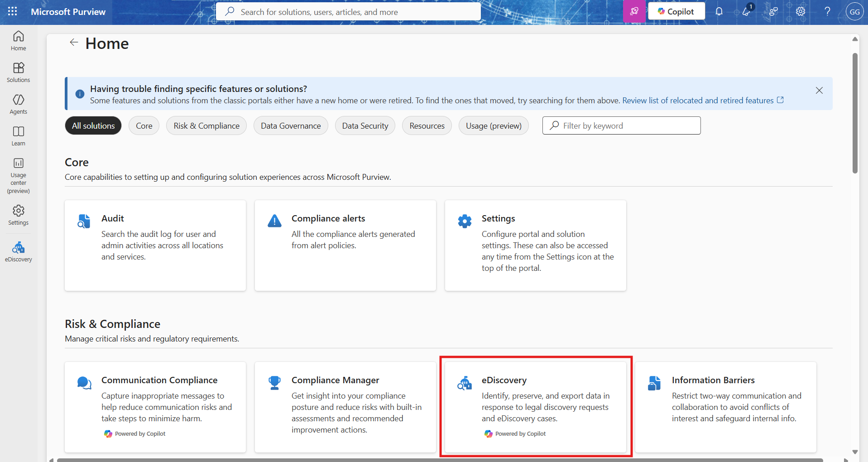This screenshot has width=868, height=462.
Task: Click the Communication Compliance chat icon
Action: click(84, 383)
